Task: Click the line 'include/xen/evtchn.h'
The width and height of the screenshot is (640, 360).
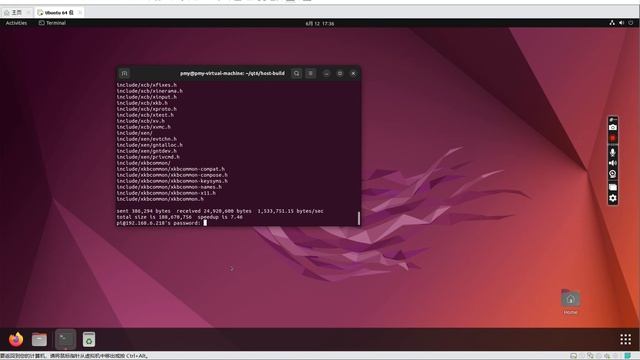Action: (147, 139)
